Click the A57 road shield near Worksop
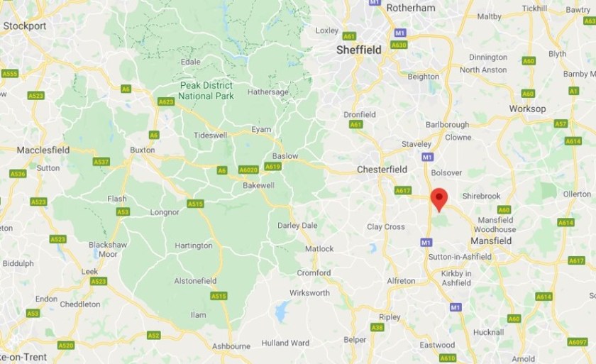The width and height of the screenshot is (596, 364). click(x=561, y=123)
